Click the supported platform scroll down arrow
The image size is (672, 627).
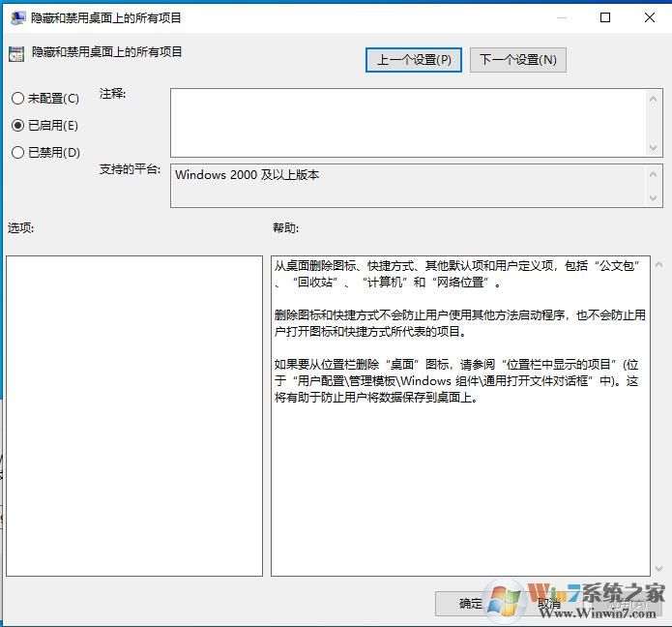(x=653, y=197)
